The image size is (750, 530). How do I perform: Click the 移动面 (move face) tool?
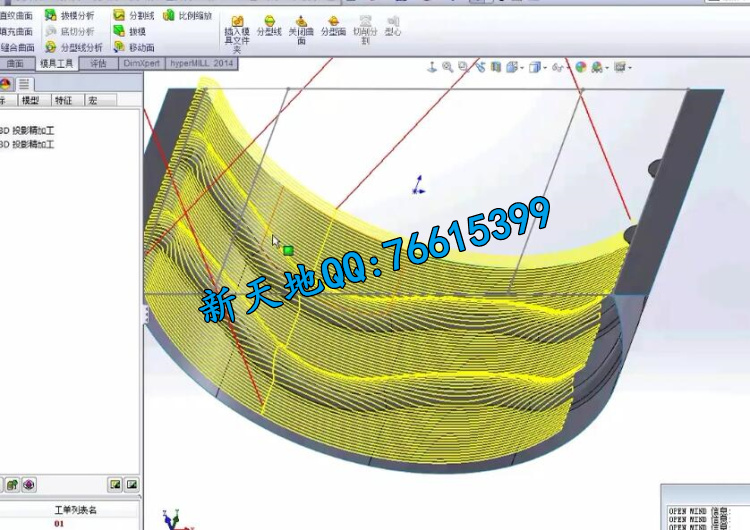pos(119,47)
